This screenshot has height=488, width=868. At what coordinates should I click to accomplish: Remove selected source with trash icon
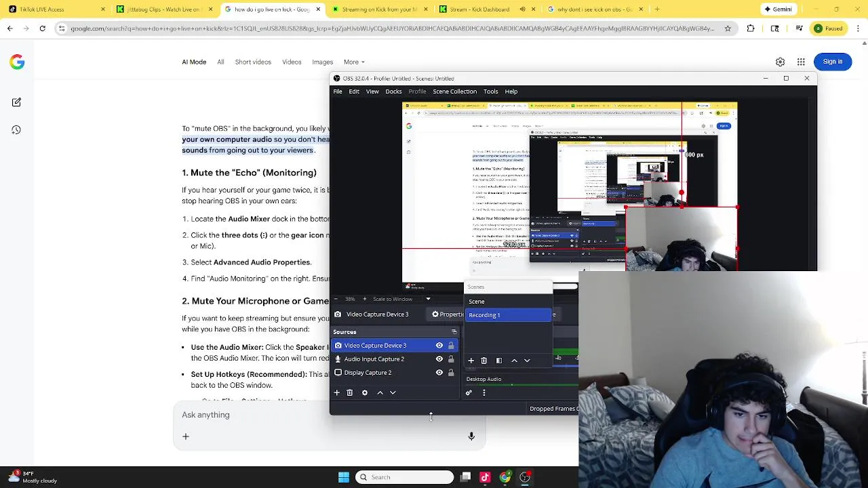(x=350, y=392)
